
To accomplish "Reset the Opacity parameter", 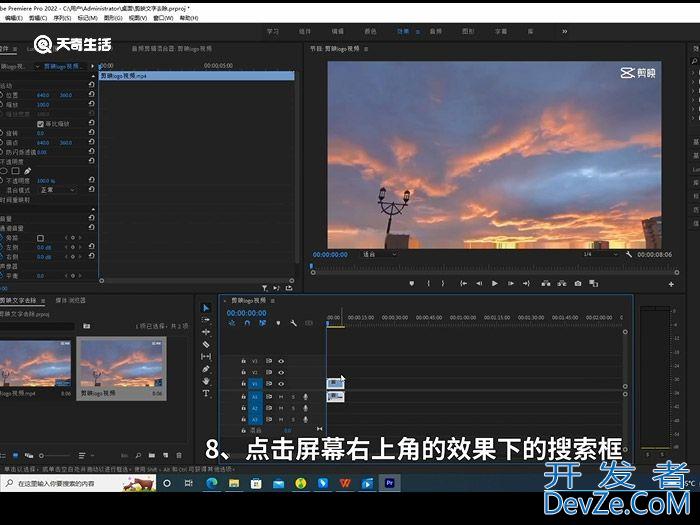I will pos(91,180).
